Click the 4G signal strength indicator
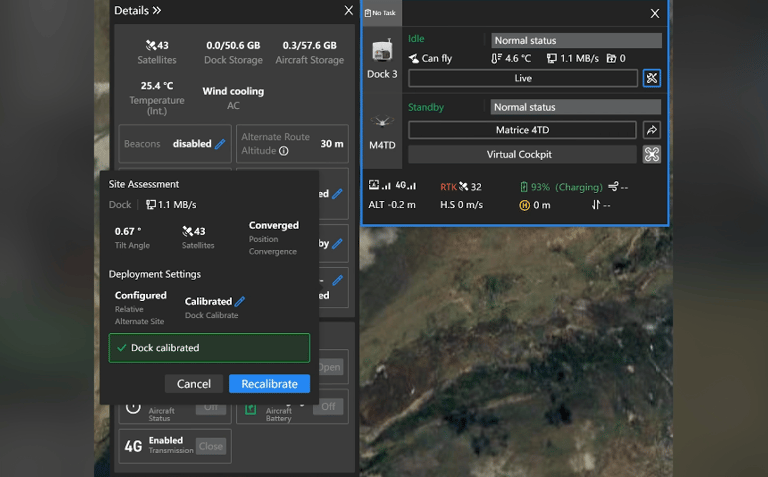The image size is (768, 477). (406, 186)
